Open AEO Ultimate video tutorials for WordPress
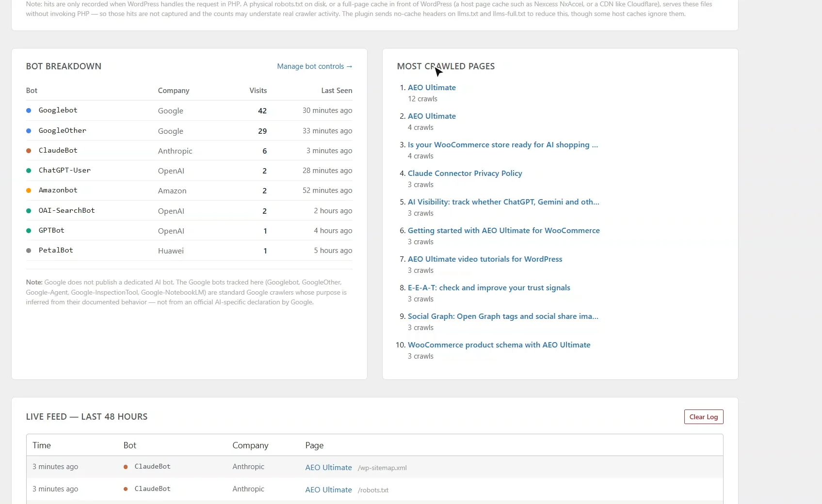Screen dimensions: 822x504 pos(485,259)
